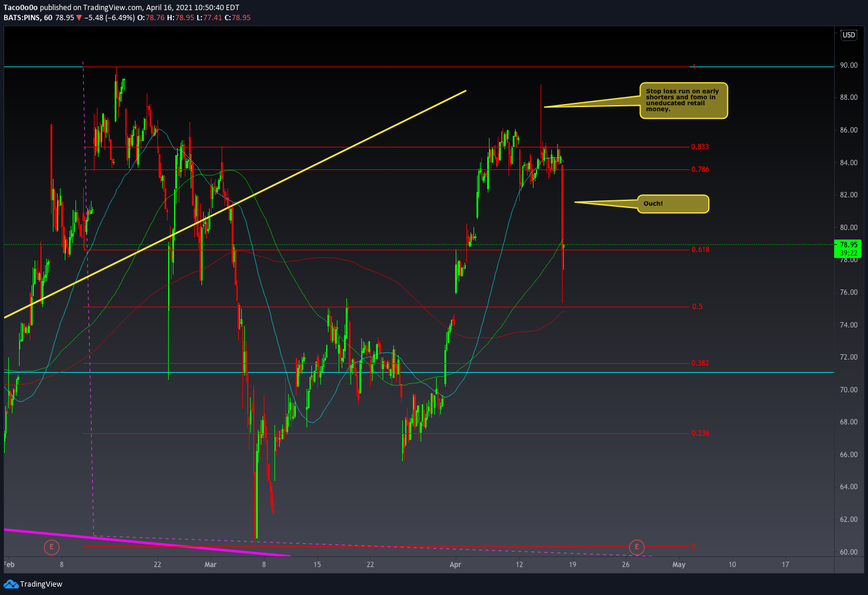Click the O:78.76 open value

pyautogui.click(x=151, y=18)
